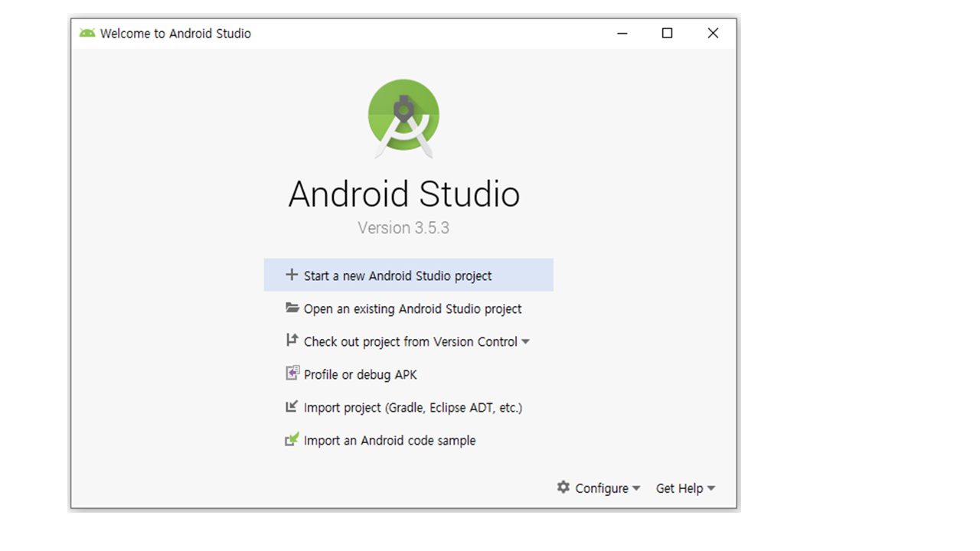Click the Import Android code sample icon
The height and width of the screenshot is (551, 980).
coord(292,440)
